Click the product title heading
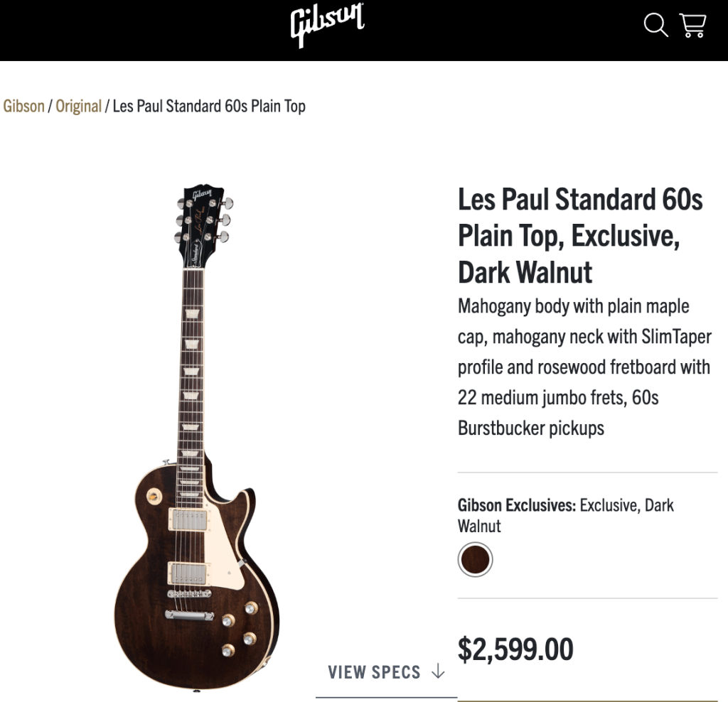Image resolution: width=728 pixels, height=702 pixels. [x=580, y=236]
